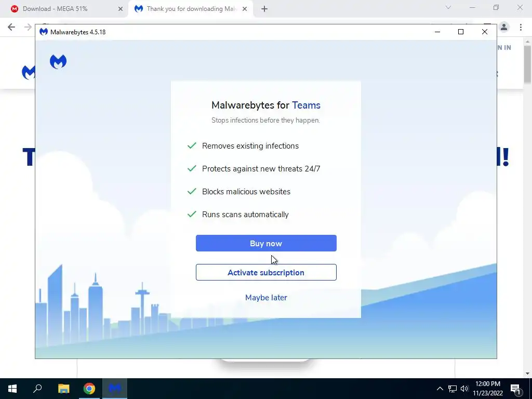The width and height of the screenshot is (532, 399).
Task: Close the Malwarebytes window
Action: 485,32
